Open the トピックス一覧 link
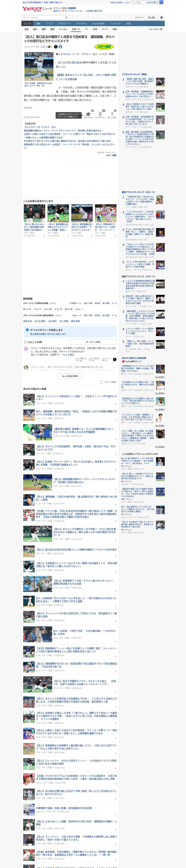The height and width of the screenshot is (868, 186). pos(155,29)
